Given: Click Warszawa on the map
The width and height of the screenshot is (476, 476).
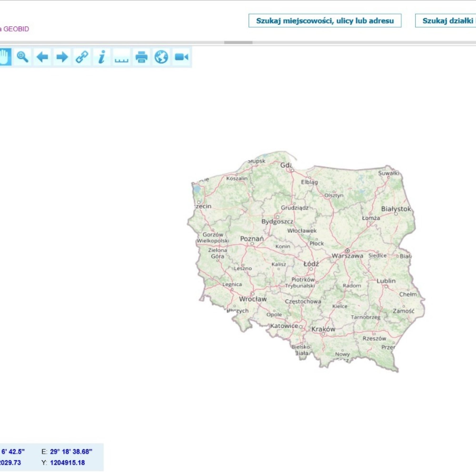Looking at the screenshot, I should point(347,255).
